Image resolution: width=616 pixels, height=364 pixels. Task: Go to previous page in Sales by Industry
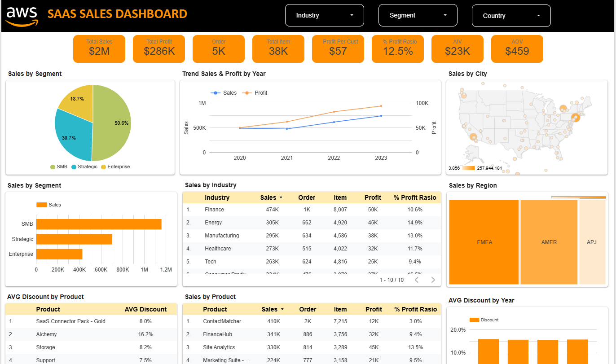pyautogui.click(x=416, y=280)
